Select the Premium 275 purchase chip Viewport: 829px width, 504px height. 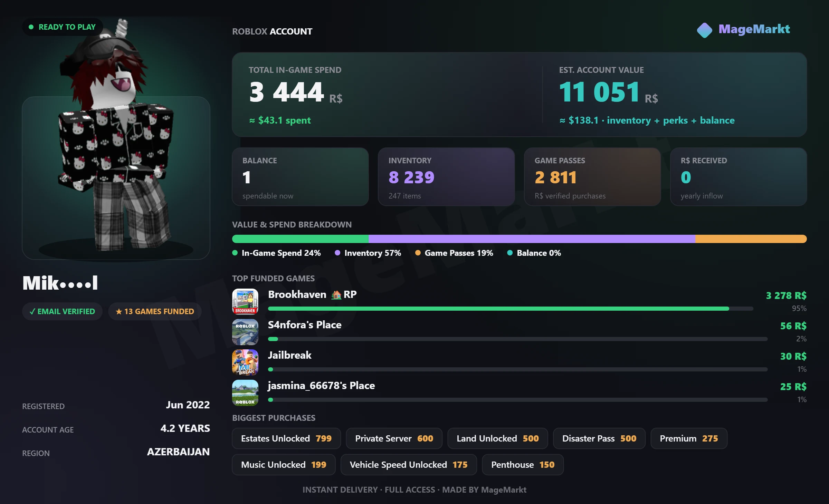(689, 438)
